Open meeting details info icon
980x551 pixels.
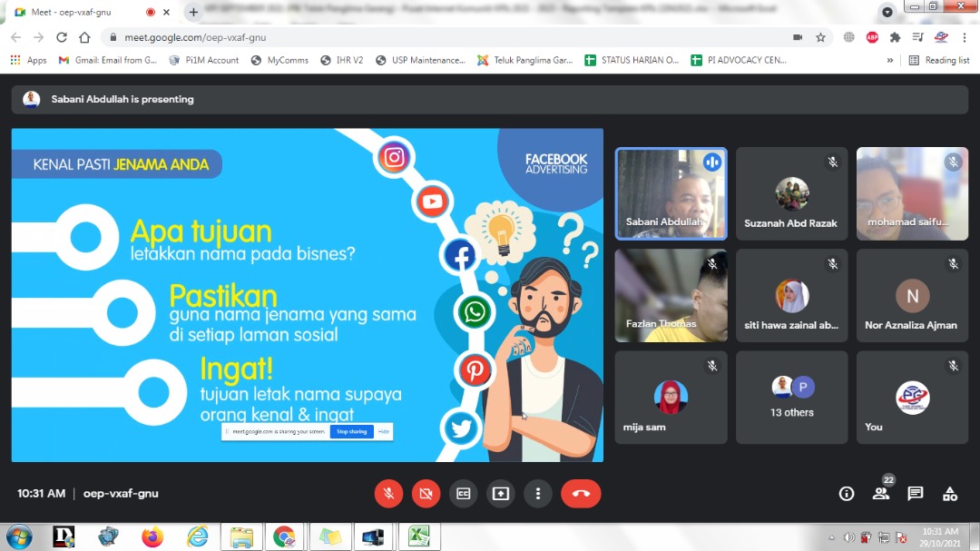click(847, 494)
